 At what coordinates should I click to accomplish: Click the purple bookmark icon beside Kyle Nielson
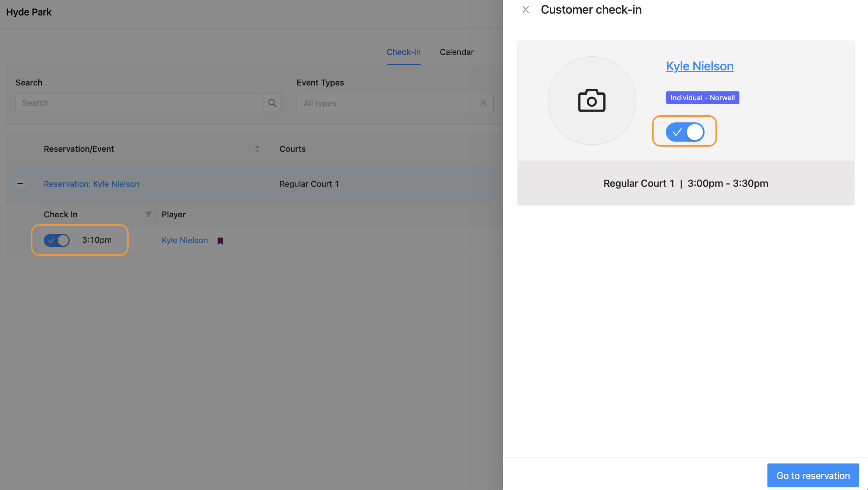(x=220, y=241)
